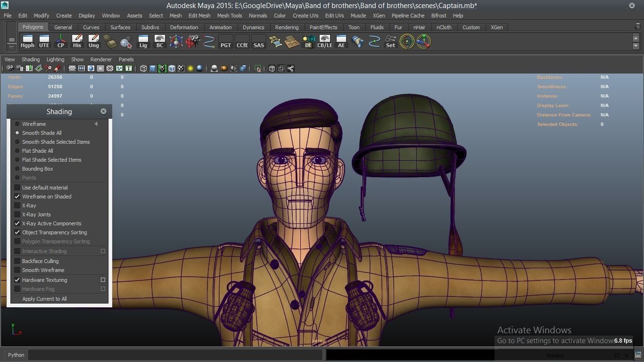Open the Hypergraph (Hgph) shelf button
Screen dimensions: 644x362
click(27, 41)
